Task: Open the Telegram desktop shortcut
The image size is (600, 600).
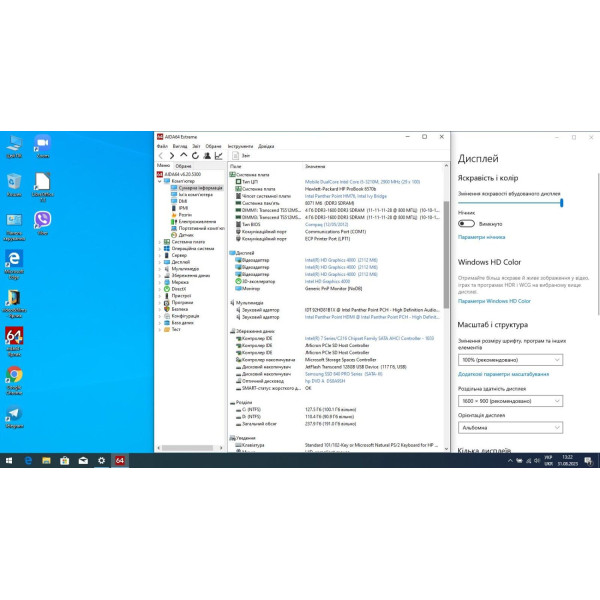Action: (x=14, y=417)
